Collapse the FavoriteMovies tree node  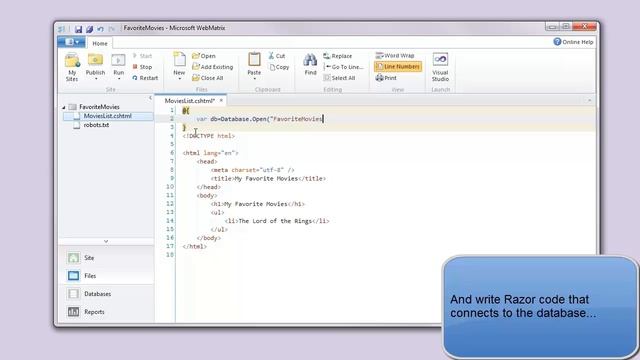(x=64, y=107)
